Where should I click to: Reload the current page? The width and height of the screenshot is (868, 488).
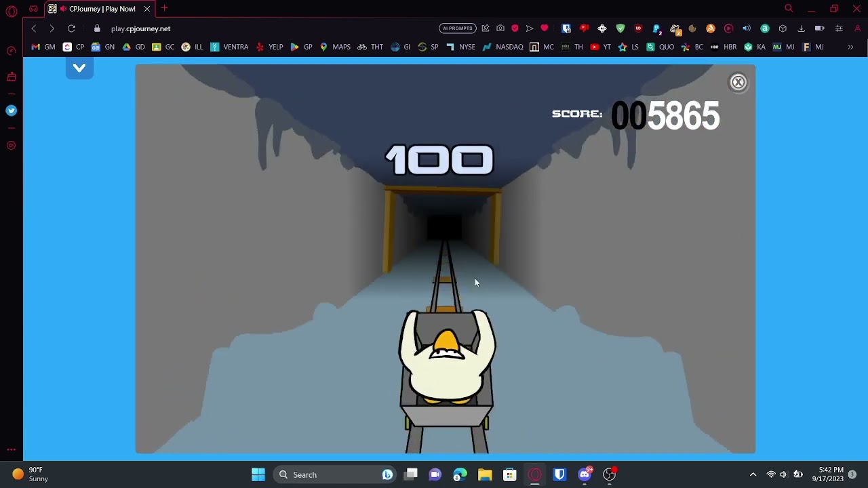click(71, 28)
